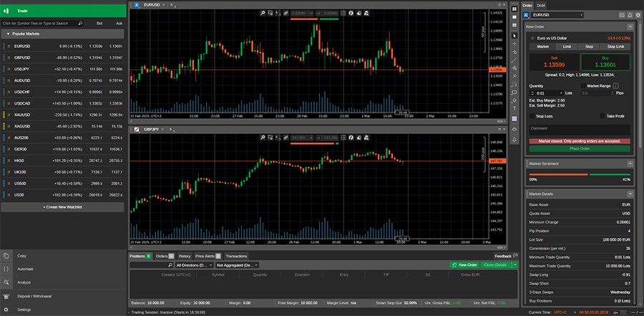644x316 pixels.
Task: Click the Comment input field
Action: pos(580,128)
